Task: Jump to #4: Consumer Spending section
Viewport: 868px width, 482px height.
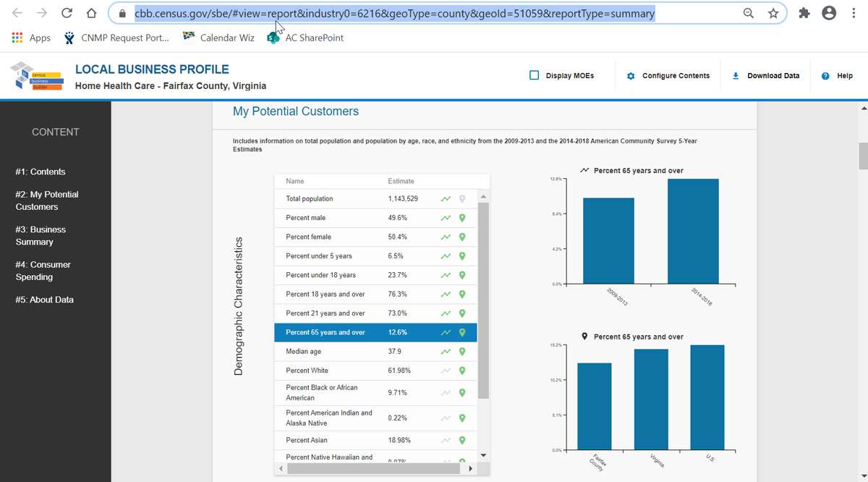Action: coord(43,271)
